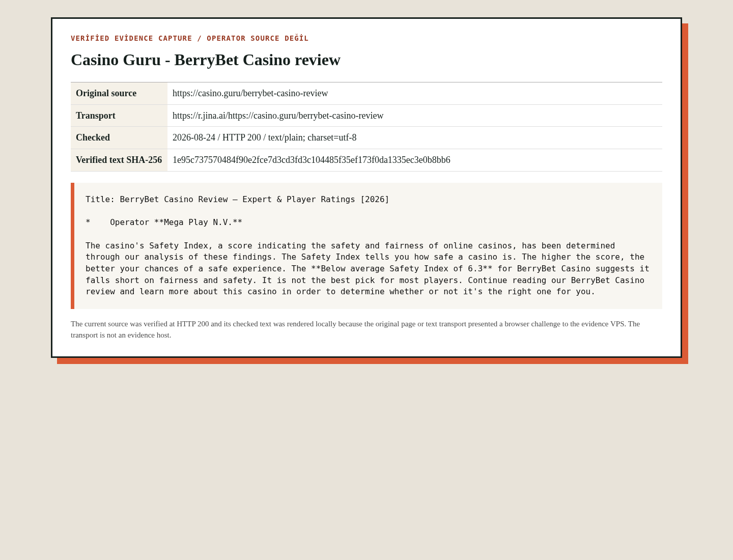The height and width of the screenshot is (560, 733).
Task: Click the 'Original source' row label
Action: (106, 93)
